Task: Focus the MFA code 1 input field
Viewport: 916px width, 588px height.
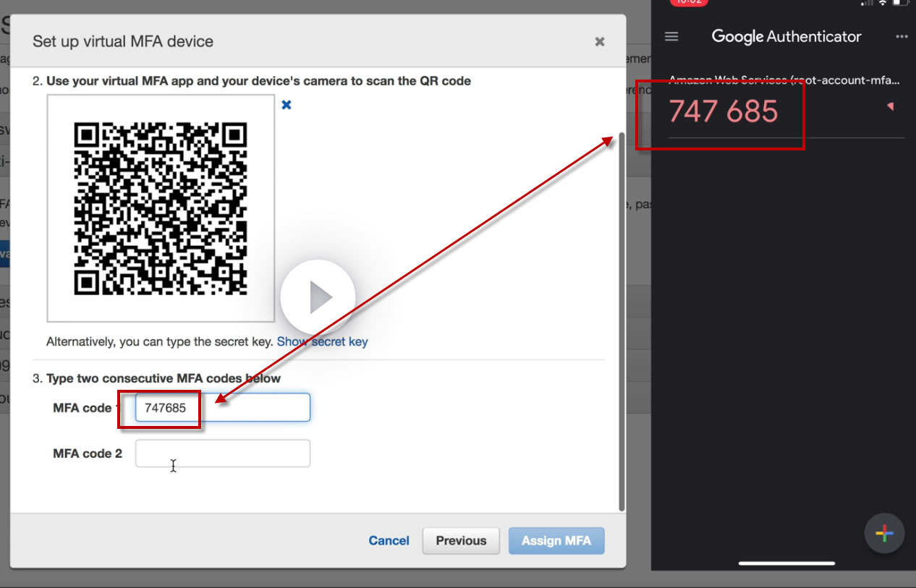Action: pyautogui.click(x=223, y=407)
